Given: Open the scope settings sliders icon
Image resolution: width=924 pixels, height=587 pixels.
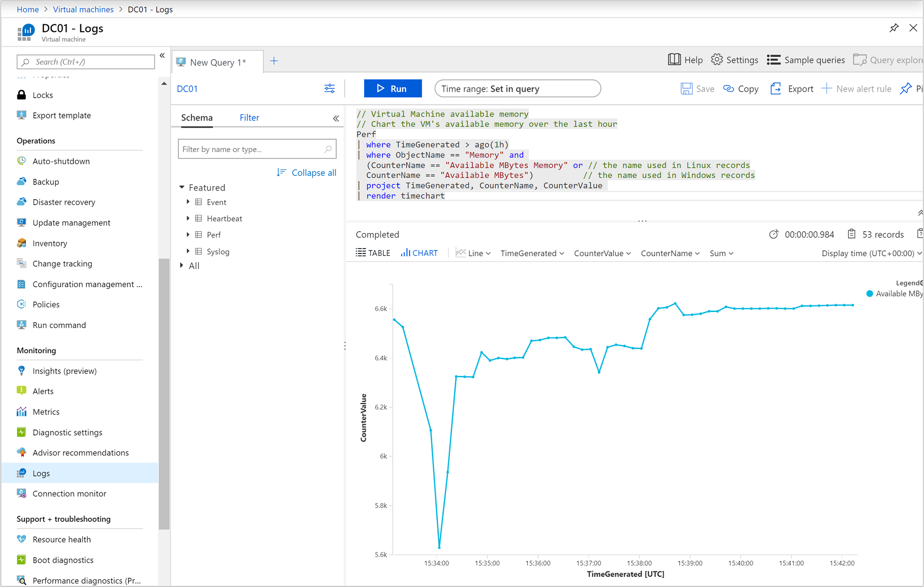Looking at the screenshot, I should click(x=329, y=88).
